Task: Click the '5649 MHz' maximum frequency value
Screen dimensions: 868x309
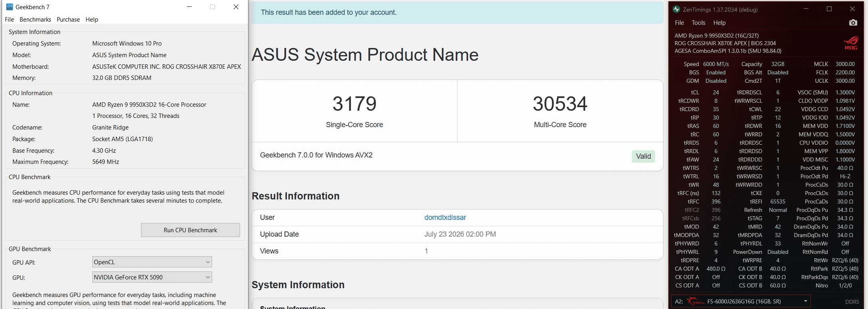Action: click(x=106, y=162)
